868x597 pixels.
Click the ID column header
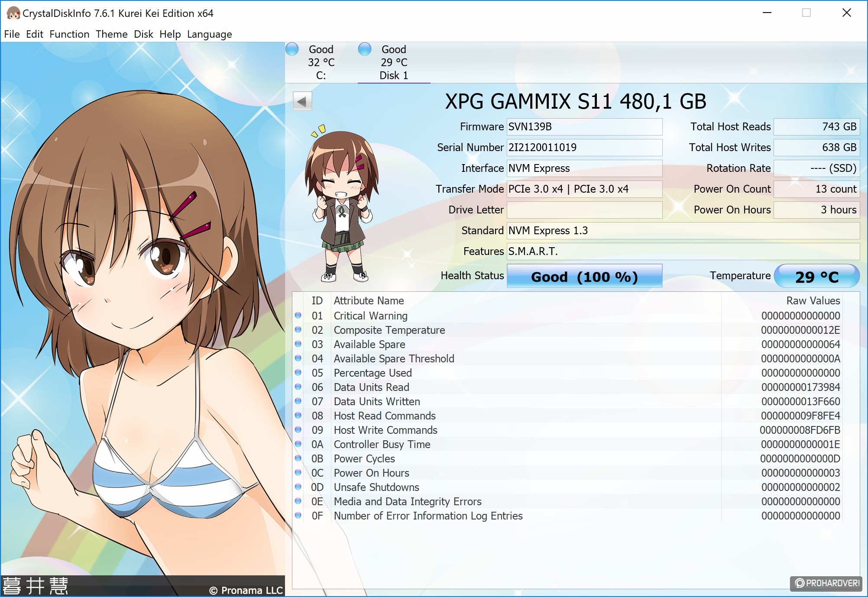(317, 301)
